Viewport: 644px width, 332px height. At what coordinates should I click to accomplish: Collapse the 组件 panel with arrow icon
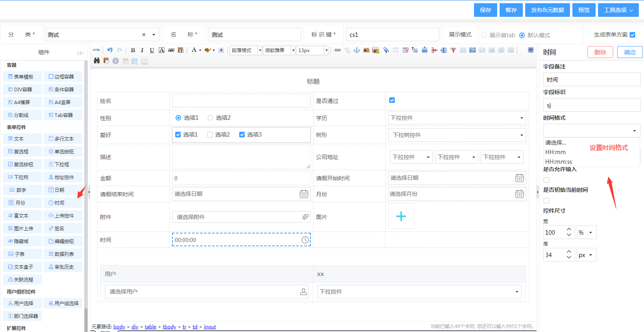click(80, 53)
